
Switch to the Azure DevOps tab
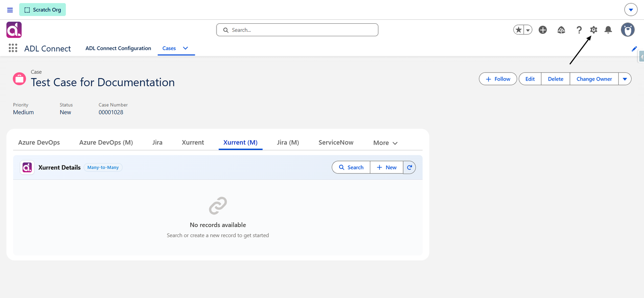[39, 143]
